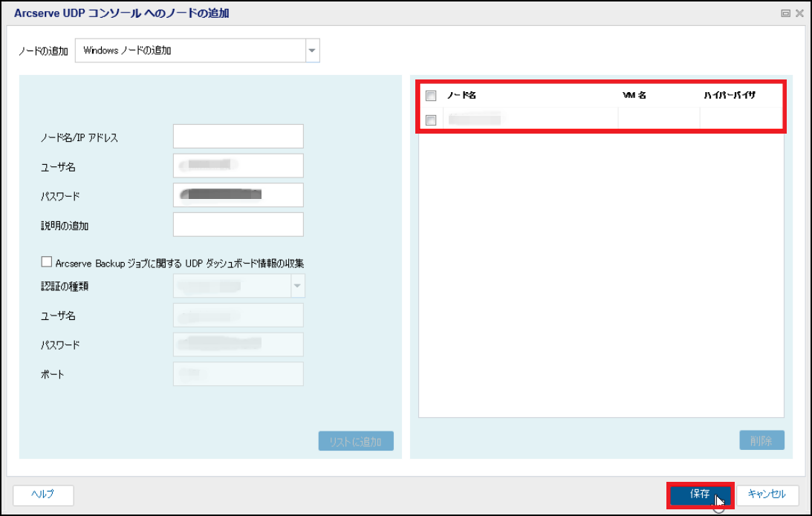Screen dimensions: 812x516
Task: Open the ノードの追加 type dropdown
Action: pos(198,50)
